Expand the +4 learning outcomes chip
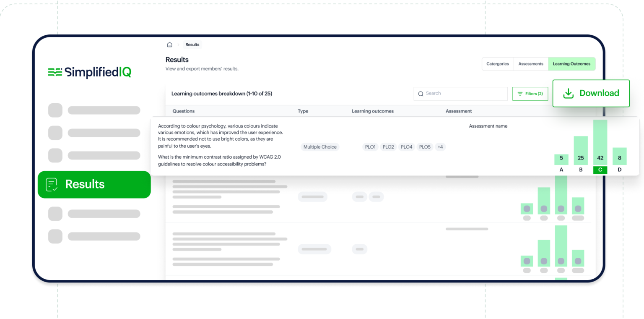Viewport: 644px width, 319px height. [x=440, y=147]
